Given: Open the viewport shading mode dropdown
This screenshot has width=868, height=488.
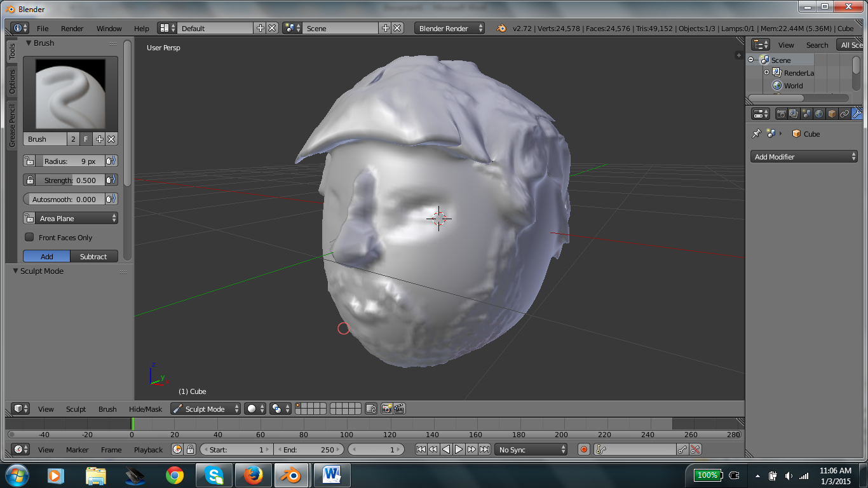Looking at the screenshot, I should (255, 409).
